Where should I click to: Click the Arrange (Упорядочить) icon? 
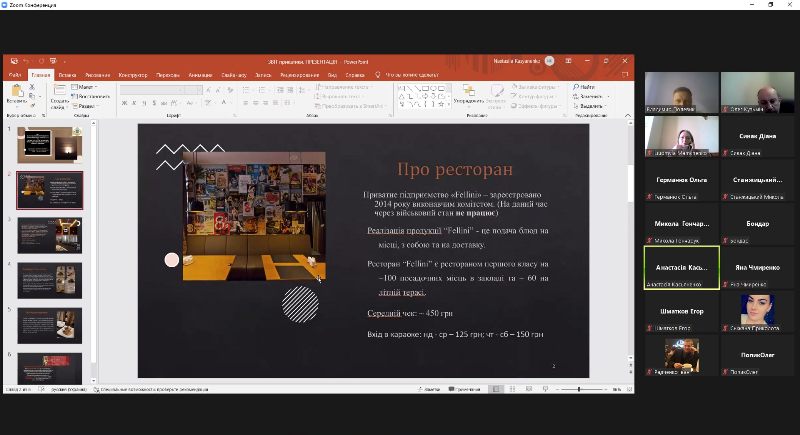point(468,92)
